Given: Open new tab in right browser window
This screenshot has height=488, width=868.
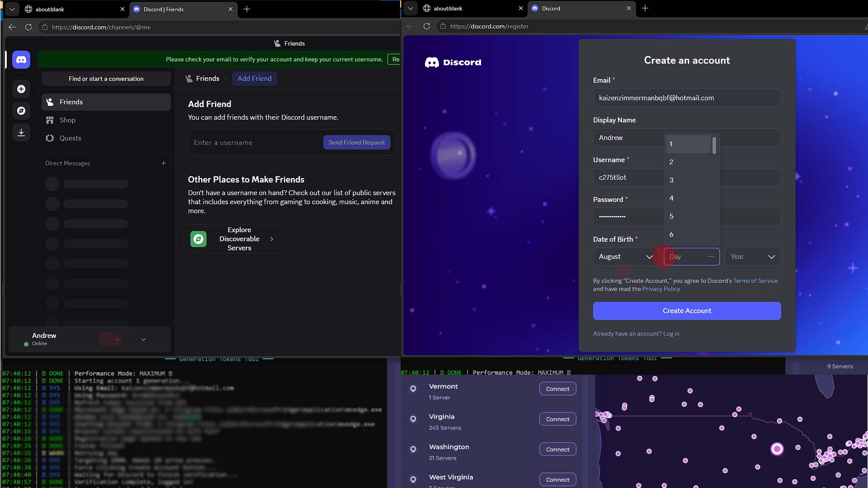Looking at the screenshot, I should tap(645, 8).
